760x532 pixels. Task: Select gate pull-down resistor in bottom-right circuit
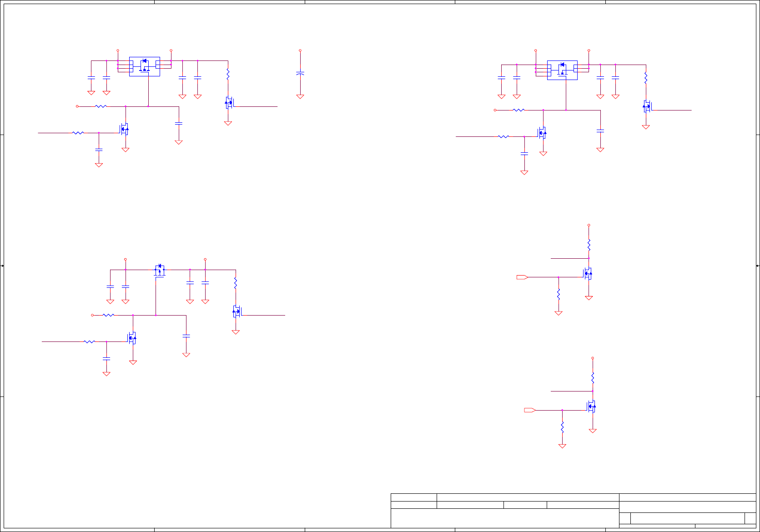click(562, 427)
